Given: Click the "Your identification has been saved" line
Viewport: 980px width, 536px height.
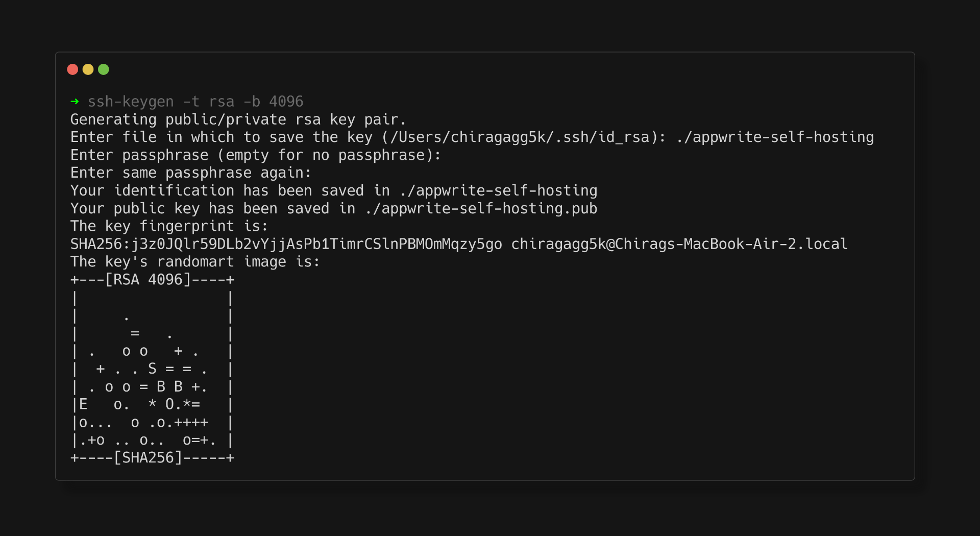Looking at the screenshot, I should pos(230,191).
